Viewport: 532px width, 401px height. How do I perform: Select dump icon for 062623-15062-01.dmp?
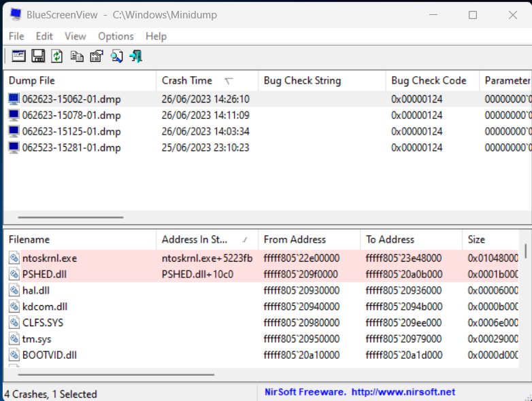click(x=14, y=99)
